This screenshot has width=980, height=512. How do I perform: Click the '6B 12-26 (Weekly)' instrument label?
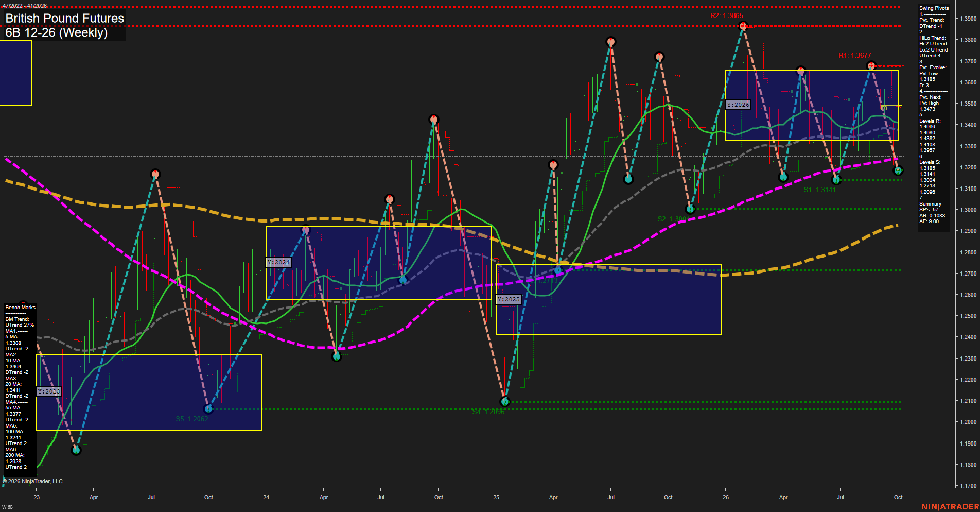tap(57, 32)
